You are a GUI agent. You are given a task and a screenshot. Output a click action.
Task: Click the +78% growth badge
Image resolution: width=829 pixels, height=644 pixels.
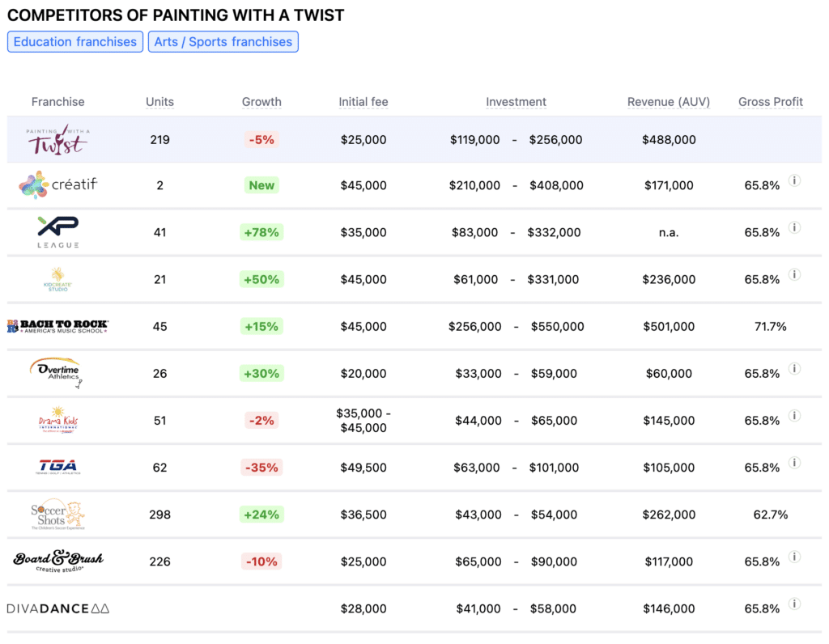[x=261, y=232]
